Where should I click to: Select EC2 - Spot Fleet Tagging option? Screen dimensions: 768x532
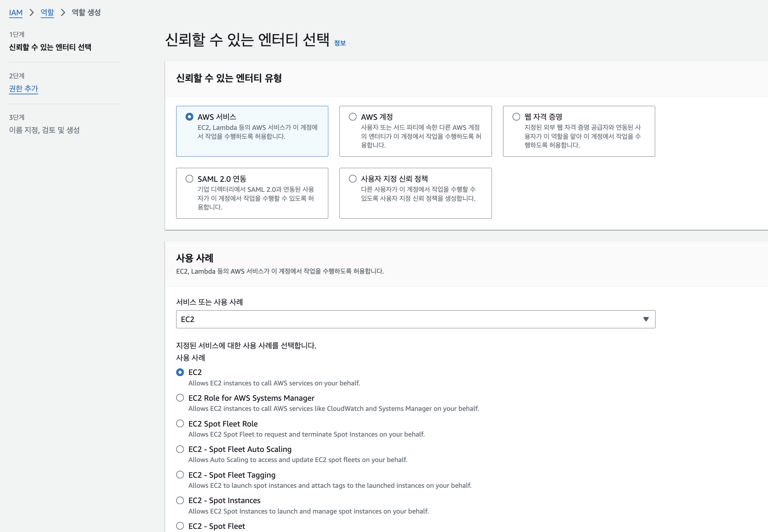click(x=180, y=475)
